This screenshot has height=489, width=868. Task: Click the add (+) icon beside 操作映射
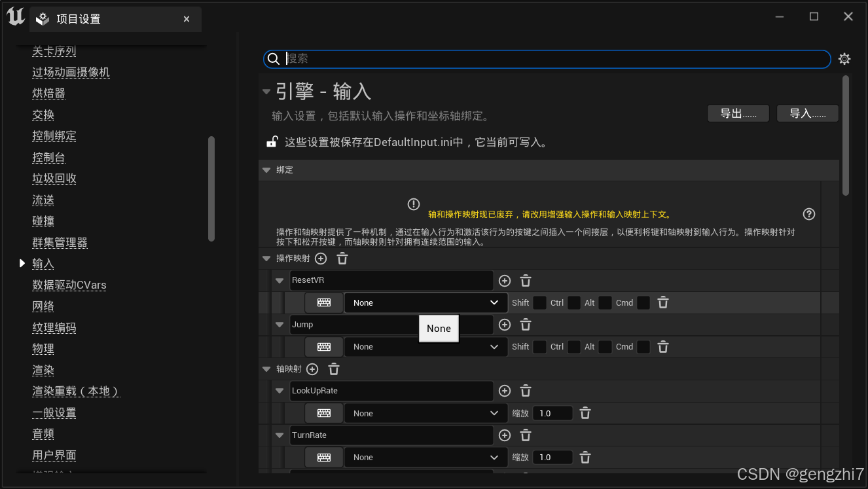click(320, 258)
